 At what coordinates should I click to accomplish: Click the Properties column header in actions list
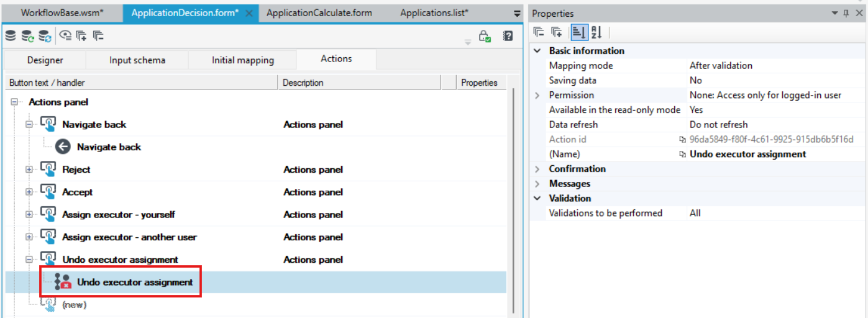click(x=481, y=83)
